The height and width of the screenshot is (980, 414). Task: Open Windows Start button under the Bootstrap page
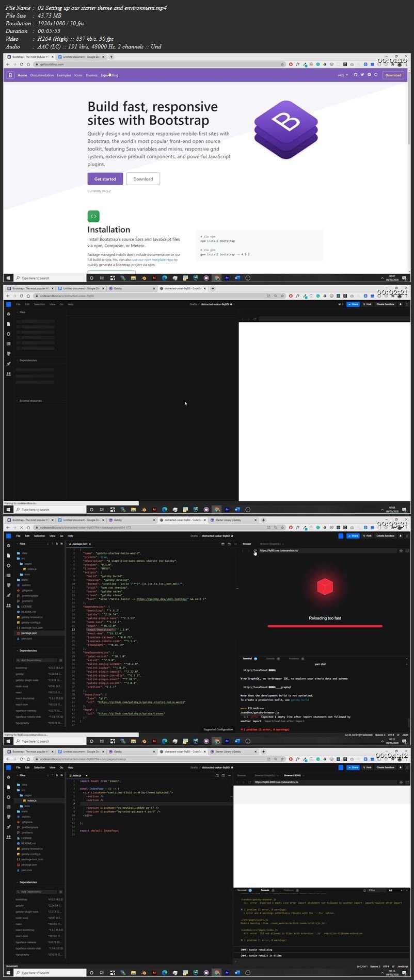click(x=8, y=277)
